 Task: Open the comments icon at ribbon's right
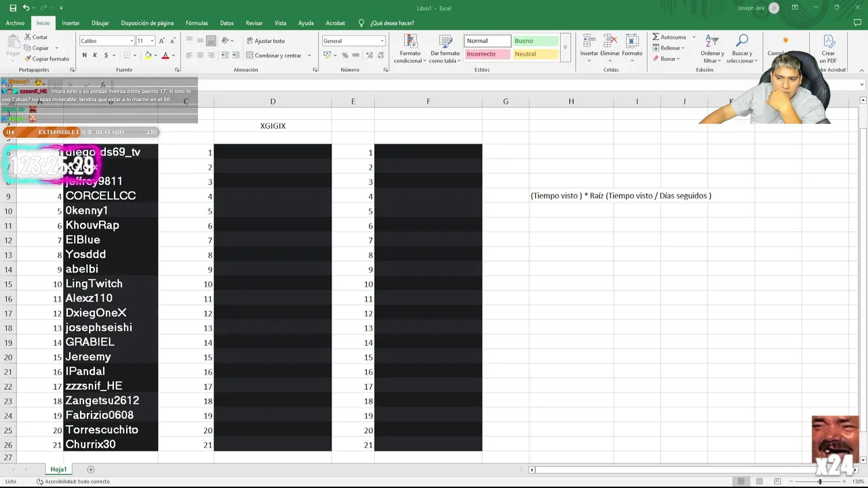tap(858, 23)
